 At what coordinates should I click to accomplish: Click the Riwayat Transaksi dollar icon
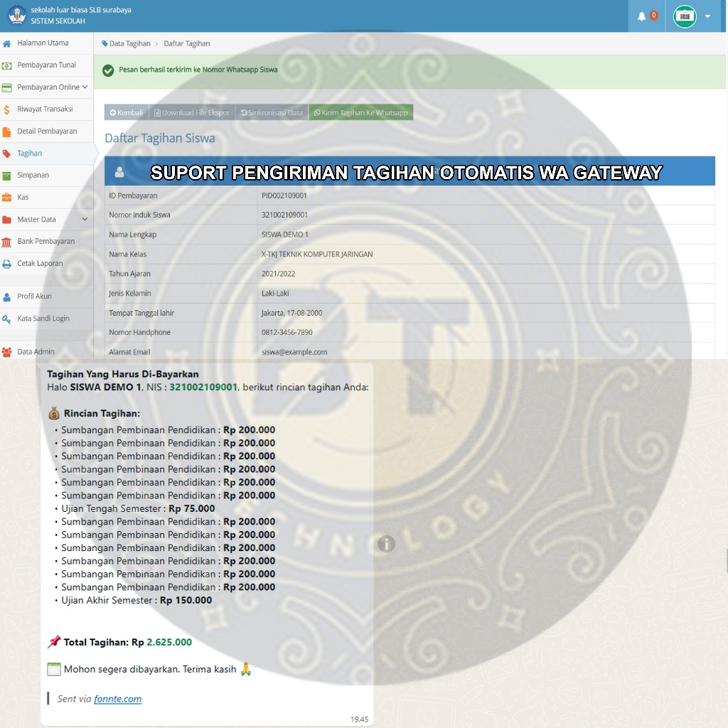click(6, 109)
